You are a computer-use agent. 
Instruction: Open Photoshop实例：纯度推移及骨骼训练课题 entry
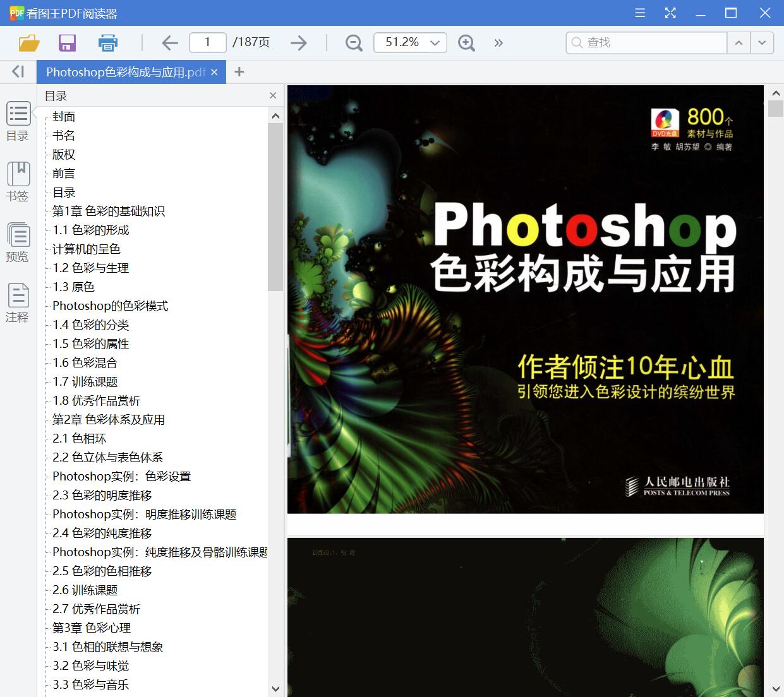160,552
